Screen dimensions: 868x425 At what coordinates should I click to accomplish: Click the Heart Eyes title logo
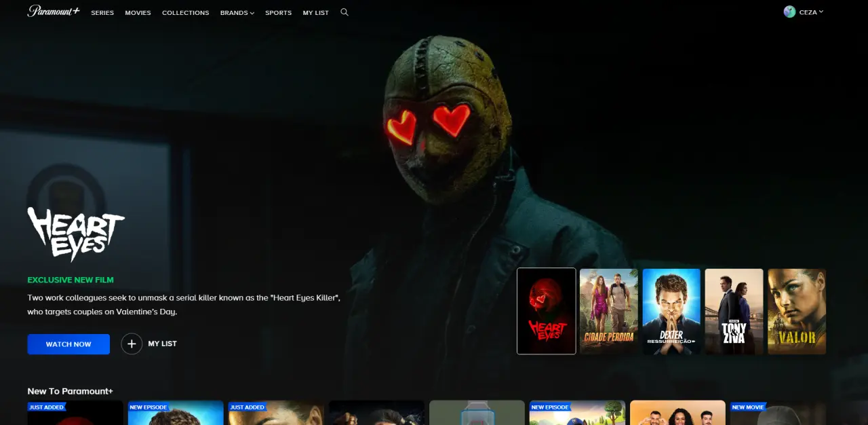click(x=76, y=234)
